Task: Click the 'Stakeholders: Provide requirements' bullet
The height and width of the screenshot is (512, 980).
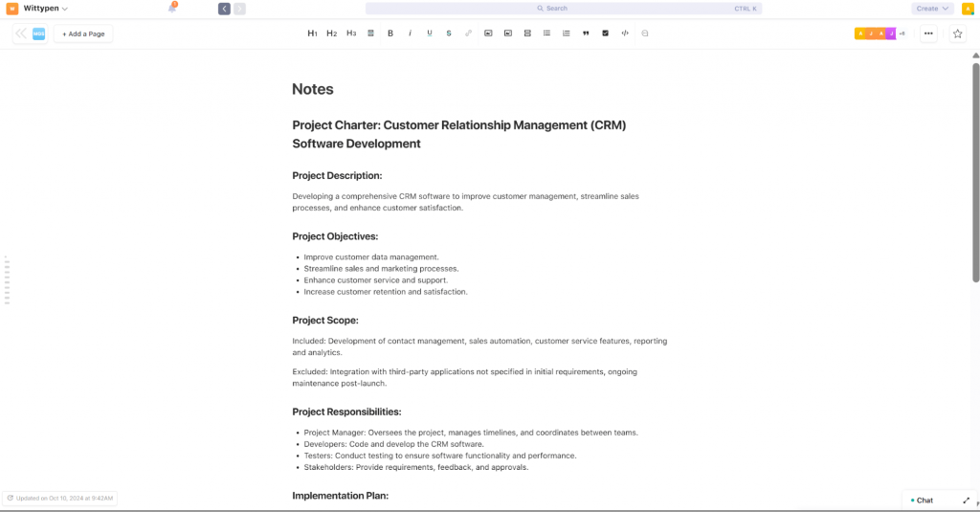Action: pos(416,468)
